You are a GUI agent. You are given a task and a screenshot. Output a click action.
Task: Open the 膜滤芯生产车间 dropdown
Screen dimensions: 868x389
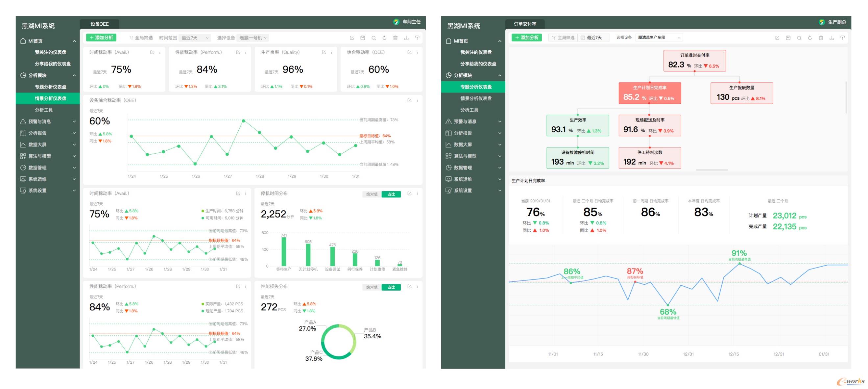point(659,38)
